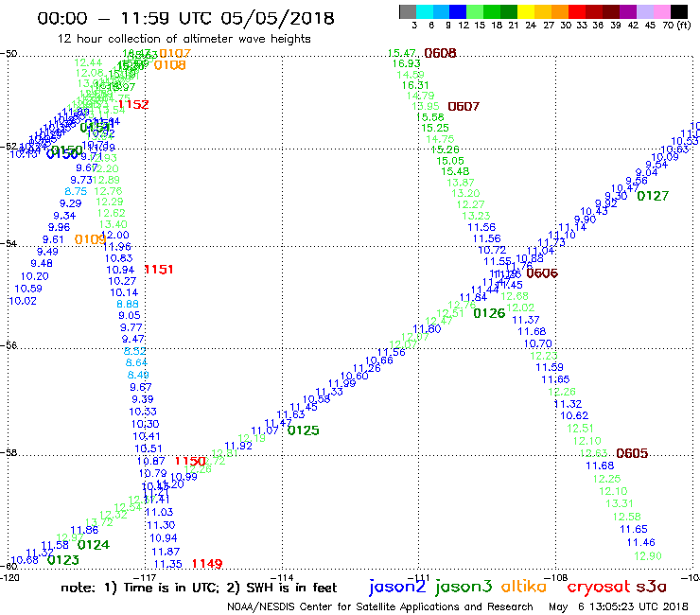Click the light blue value '8.88'

click(x=128, y=304)
